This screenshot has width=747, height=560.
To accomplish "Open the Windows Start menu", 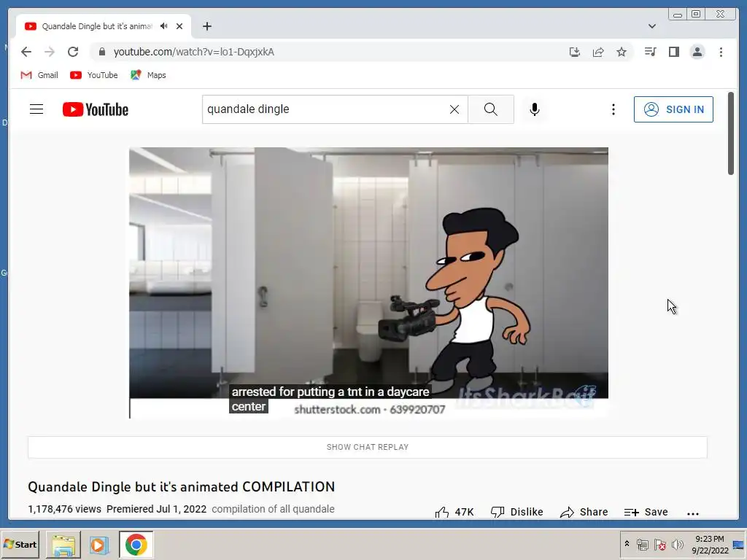I will pyautogui.click(x=20, y=544).
